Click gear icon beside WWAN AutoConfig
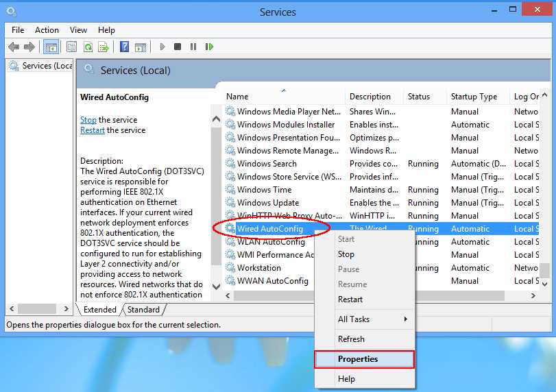This screenshot has height=392, width=556. (x=230, y=281)
